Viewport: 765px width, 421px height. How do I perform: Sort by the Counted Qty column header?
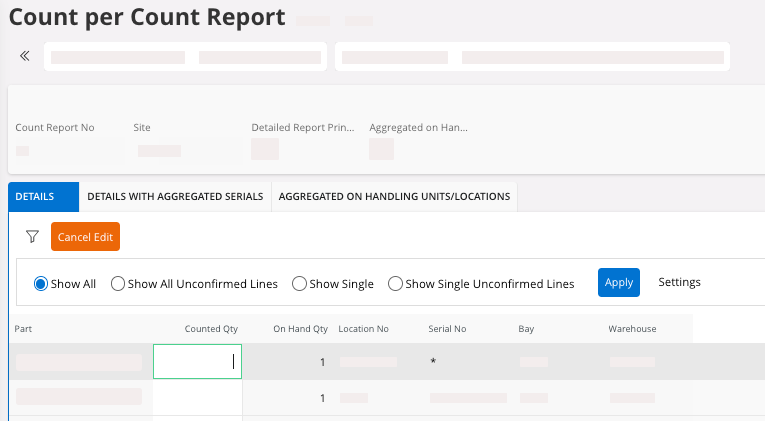pos(211,329)
